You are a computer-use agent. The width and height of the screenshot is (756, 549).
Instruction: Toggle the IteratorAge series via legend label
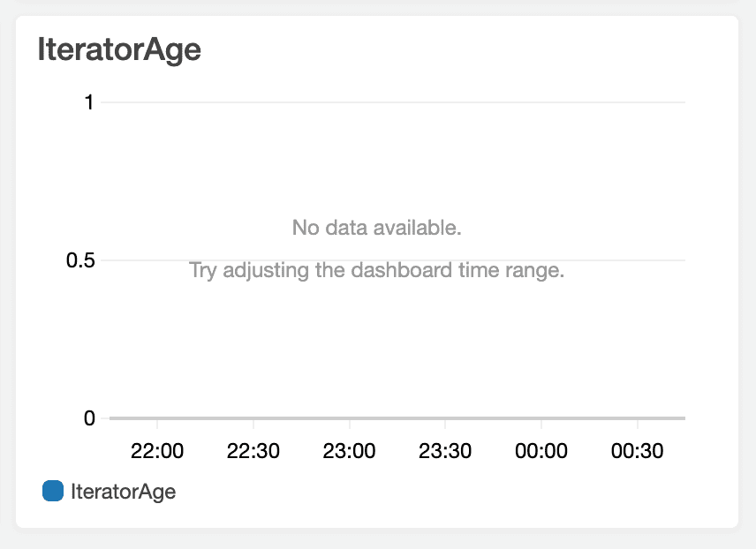coord(123,492)
